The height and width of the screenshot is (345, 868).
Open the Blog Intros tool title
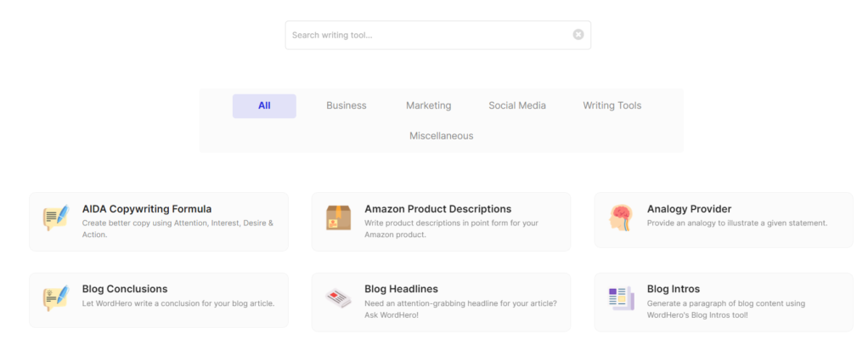(x=674, y=289)
